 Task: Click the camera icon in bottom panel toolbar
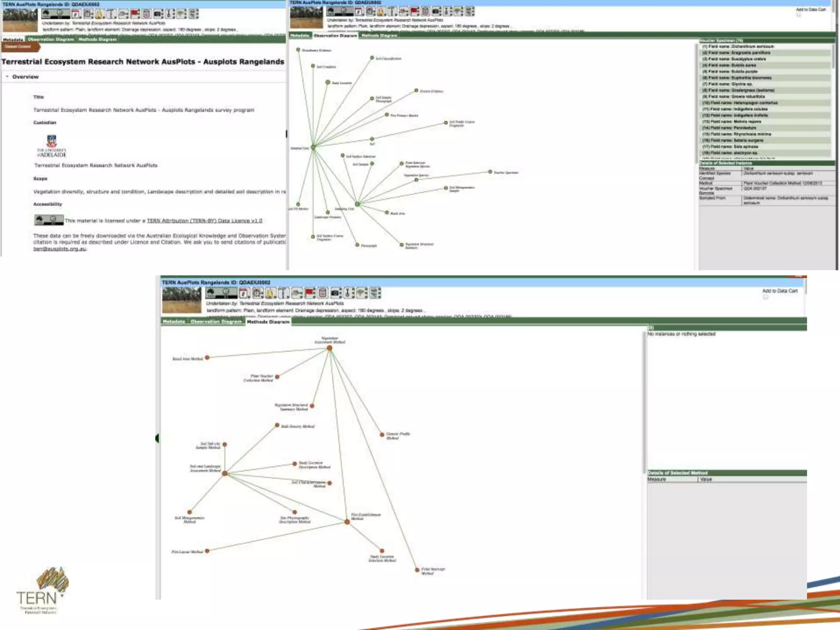click(x=336, y=293)
